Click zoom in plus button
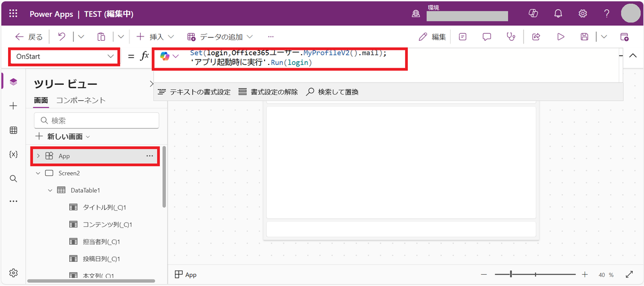The image size is (644, 286). coord(585,274)
